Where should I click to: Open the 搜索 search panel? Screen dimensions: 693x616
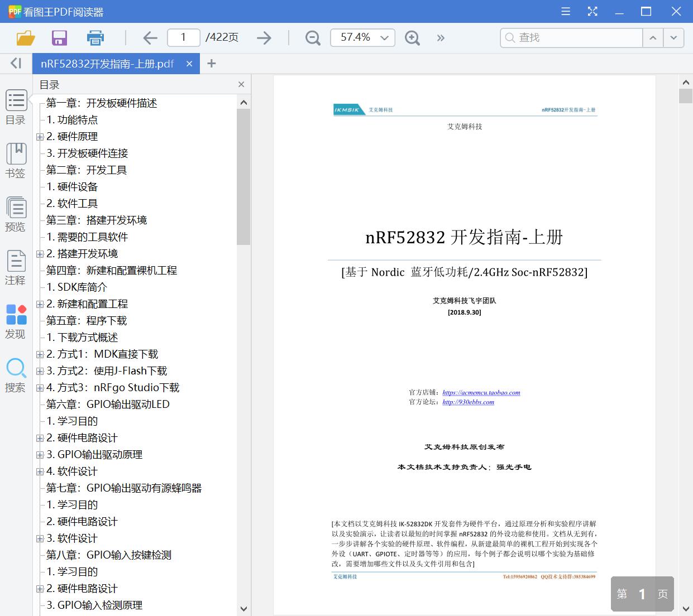click(16, 375)
